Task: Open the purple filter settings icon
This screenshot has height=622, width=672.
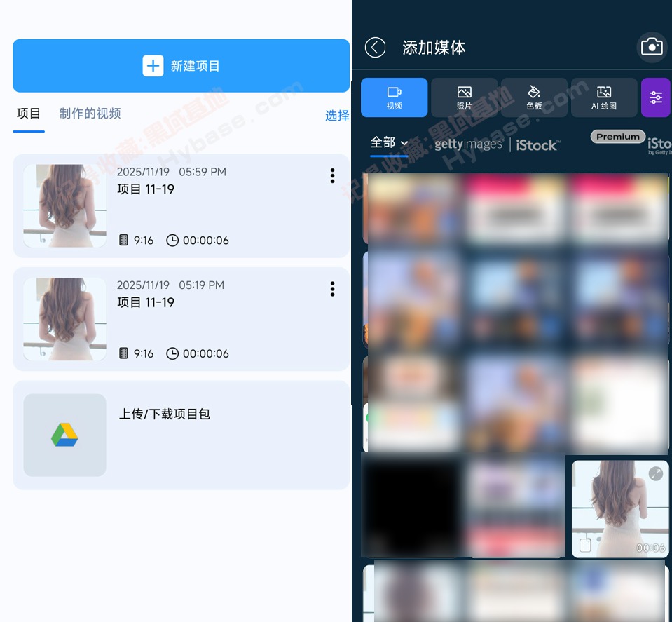Action: tap(656, 97)
